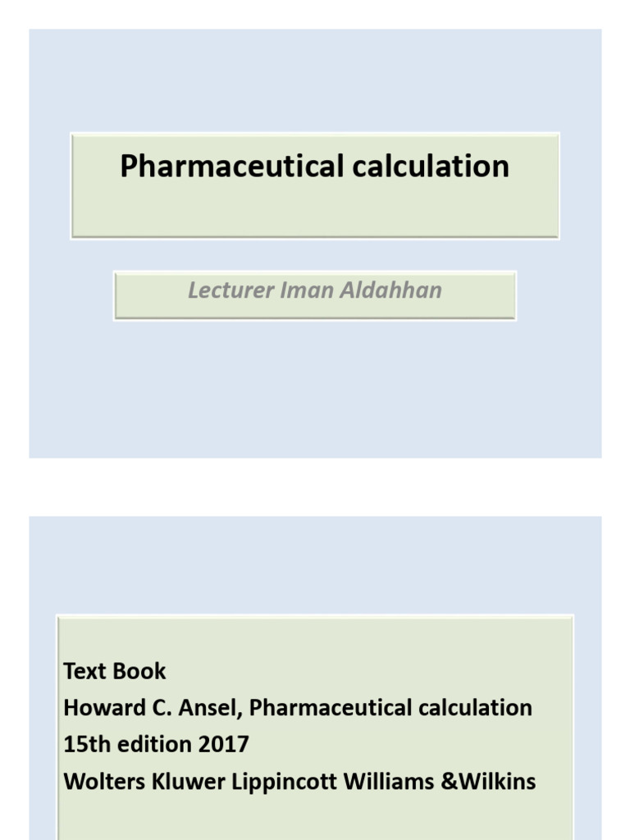Viewport: 630px width, 840px height.
Task: Click the blue area above the Text Book box
Action: coord(315,566)
